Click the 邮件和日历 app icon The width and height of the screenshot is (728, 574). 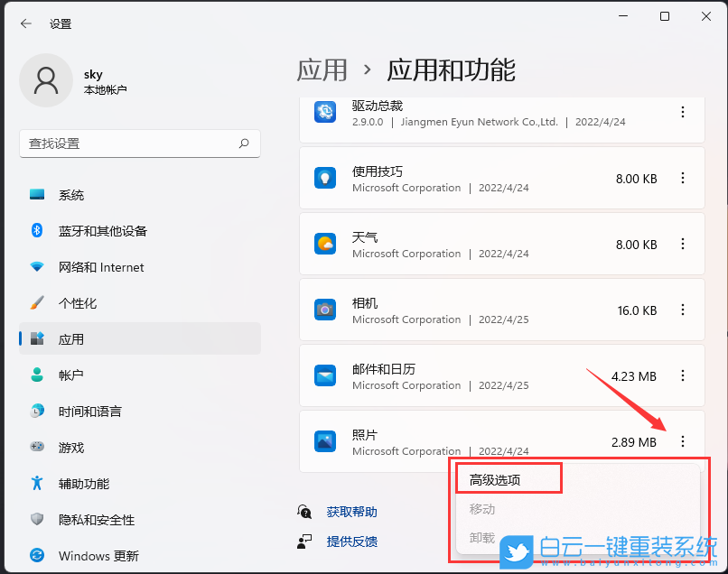click(x=325, y=375)
